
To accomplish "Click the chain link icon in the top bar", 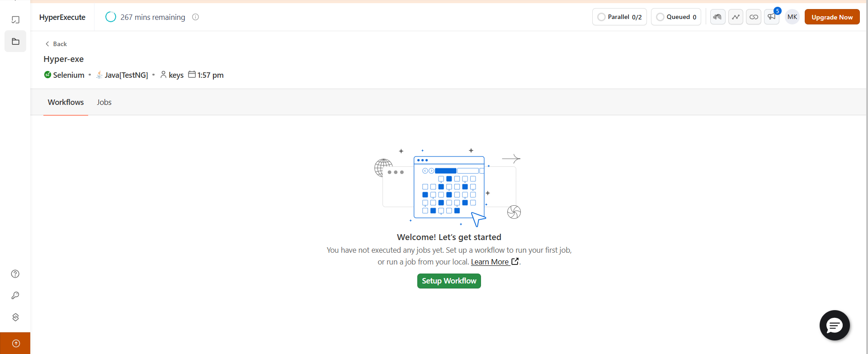I will coord(754,17).
